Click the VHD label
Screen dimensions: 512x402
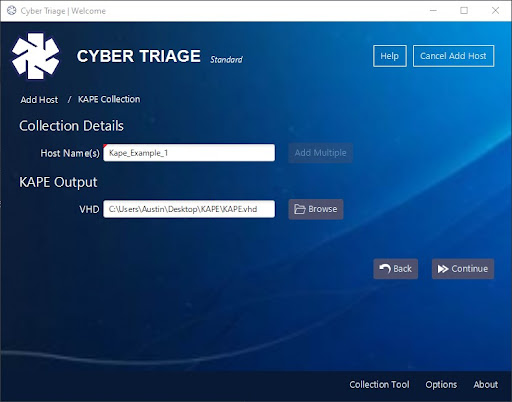(x=89, y=209)
